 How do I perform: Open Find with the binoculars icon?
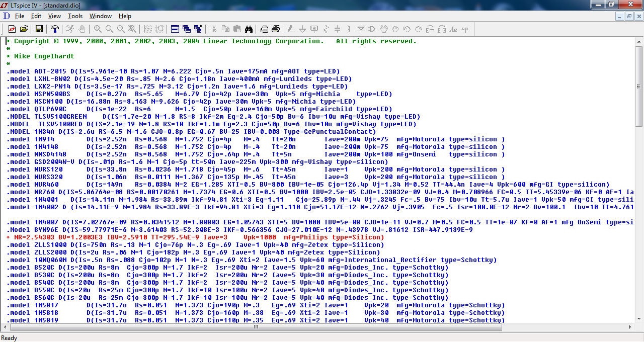click(249, 29)
